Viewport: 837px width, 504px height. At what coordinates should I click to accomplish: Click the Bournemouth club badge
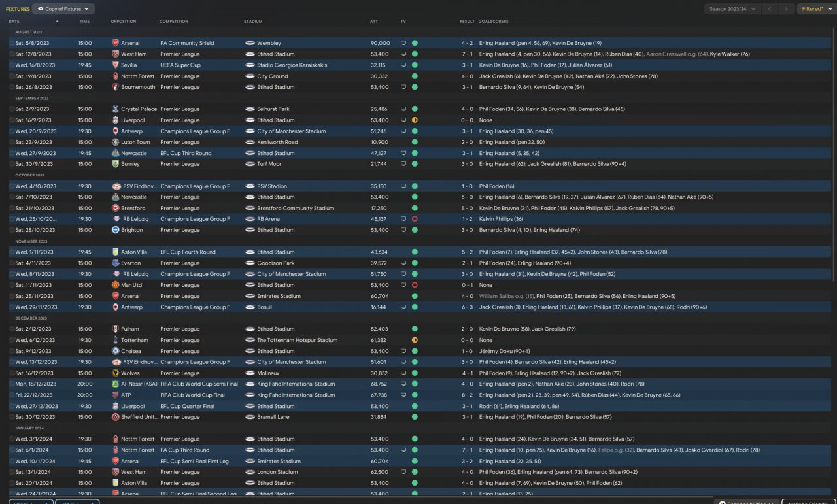116,87
